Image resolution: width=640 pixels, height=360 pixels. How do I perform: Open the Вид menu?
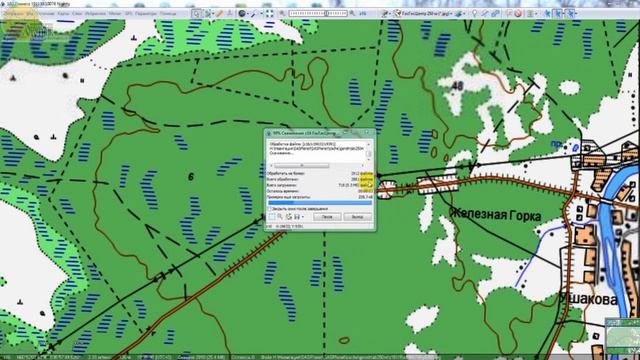(x=30, y=13)
